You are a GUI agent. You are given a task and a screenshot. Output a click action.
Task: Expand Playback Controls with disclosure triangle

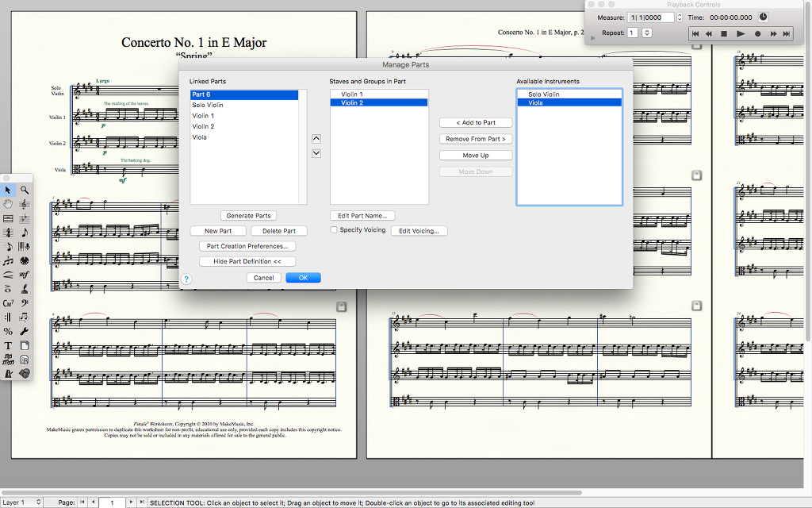click(x=593, y=38)
